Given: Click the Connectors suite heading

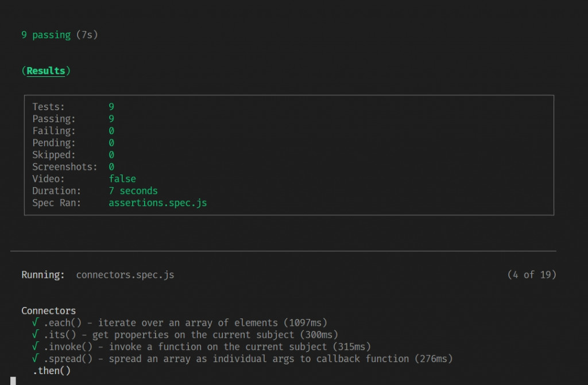Looking at the screenshot, I should coord(49,311).
